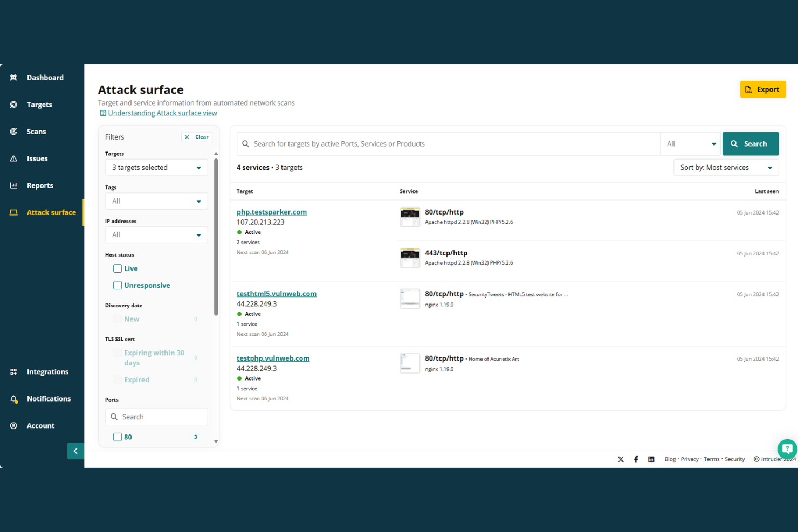Go to the Targets page
Image resolution: width=798 pixels, height=532 pixels.
(x=39, y=105)
